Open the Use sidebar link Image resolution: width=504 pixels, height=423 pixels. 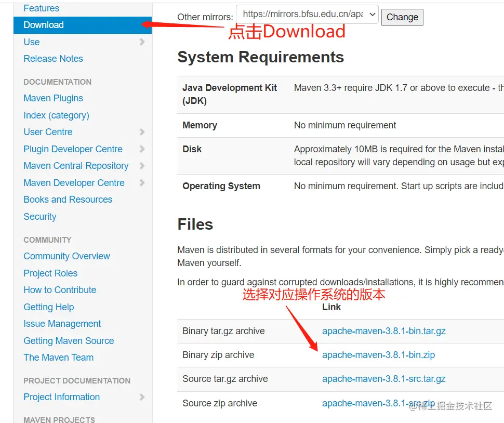coord(32,42)
